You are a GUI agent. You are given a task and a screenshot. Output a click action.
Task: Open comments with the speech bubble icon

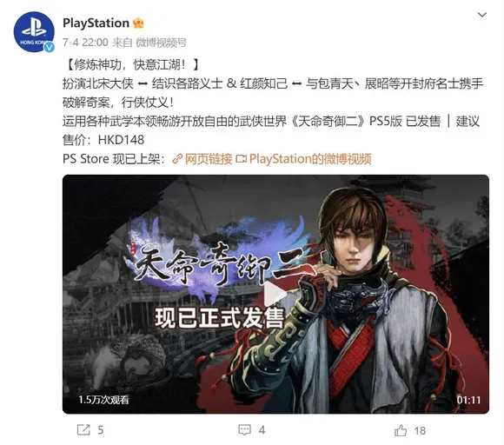pyautogui.click(x=244, y=430)
